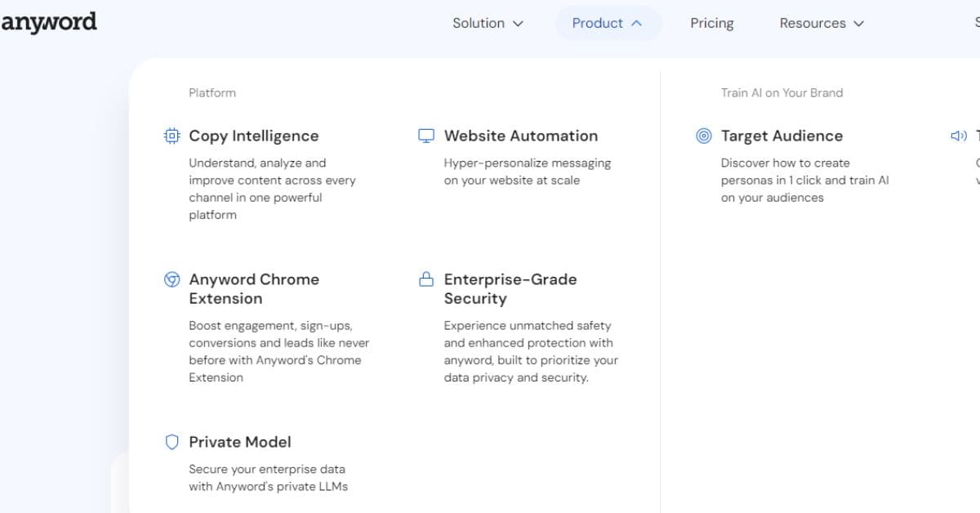Click 'Understand, analyze and improve content' description
The image size is (980, 513).
pos(272,189)
